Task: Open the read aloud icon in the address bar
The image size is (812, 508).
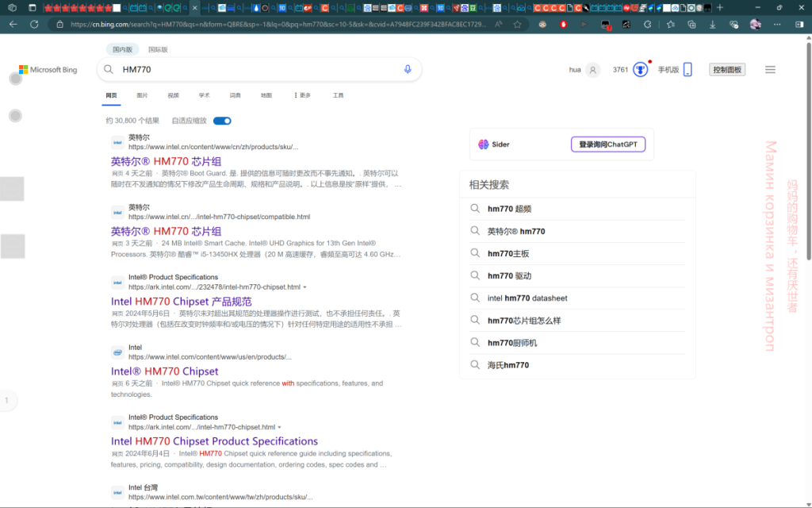Action: coord(498,25)
